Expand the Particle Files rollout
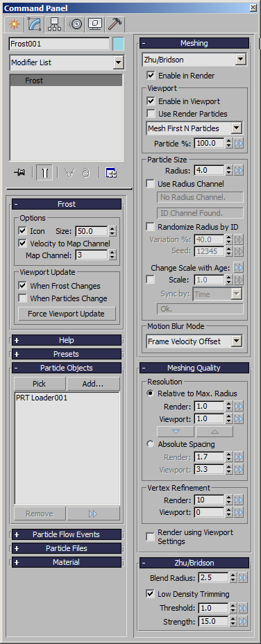The width and height of the screenshot is (261, 644). pos(67,548)
